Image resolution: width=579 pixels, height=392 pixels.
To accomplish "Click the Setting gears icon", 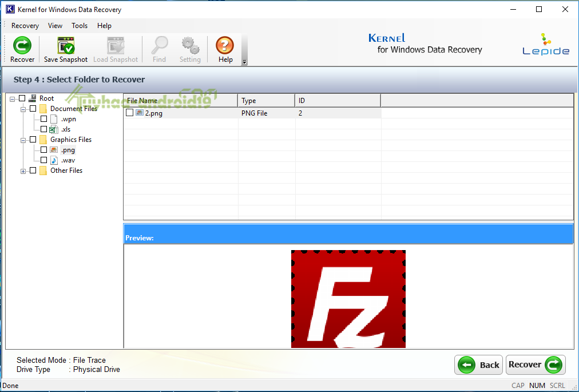I will tap(190, 45).
